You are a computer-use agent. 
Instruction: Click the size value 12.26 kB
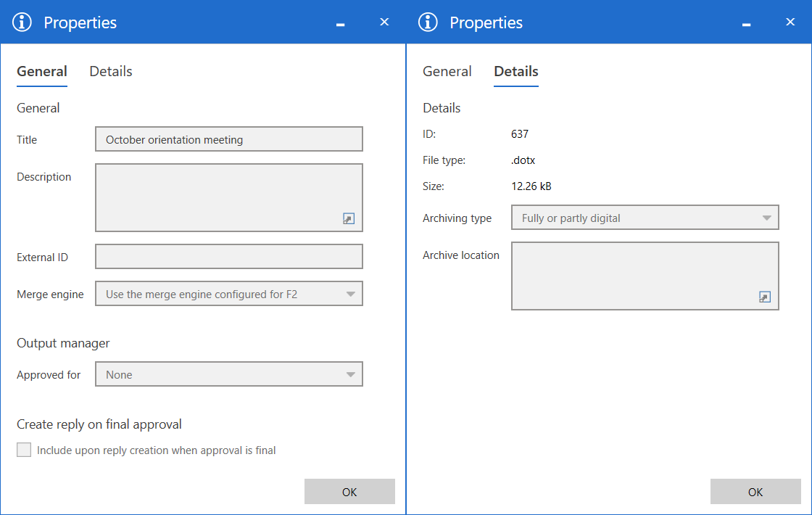pyautogui.click(x=531, y=186)
